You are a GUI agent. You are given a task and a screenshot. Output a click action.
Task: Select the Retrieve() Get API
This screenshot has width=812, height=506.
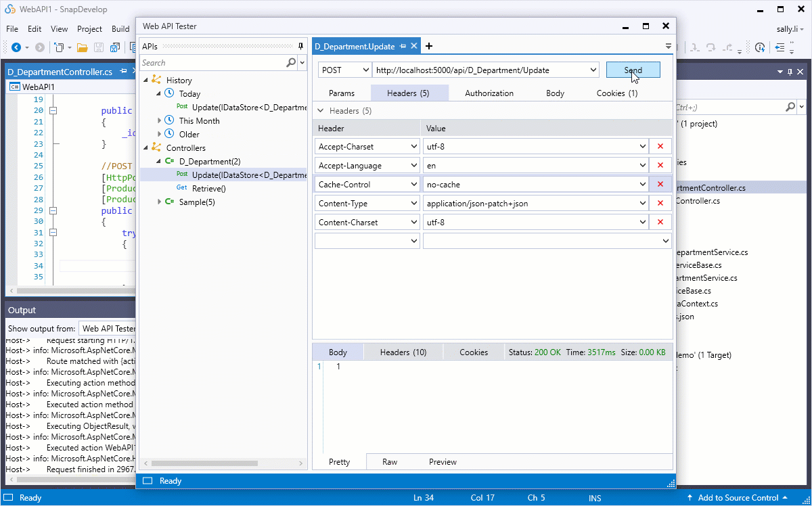pos(208,188)
